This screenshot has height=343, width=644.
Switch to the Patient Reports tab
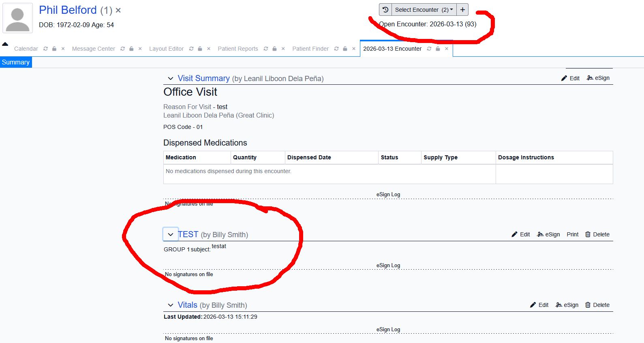[237, 49]
